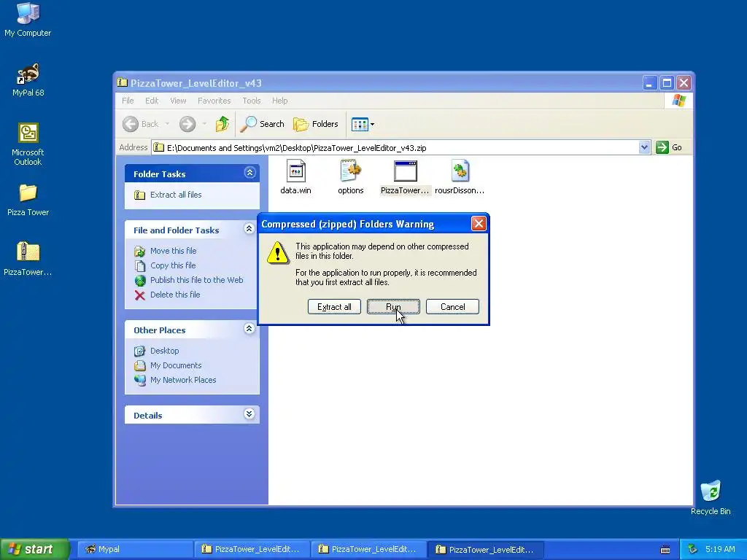Open My Computer desktop icon
This screenshot has width=747, height=560.
pos(28,19)
